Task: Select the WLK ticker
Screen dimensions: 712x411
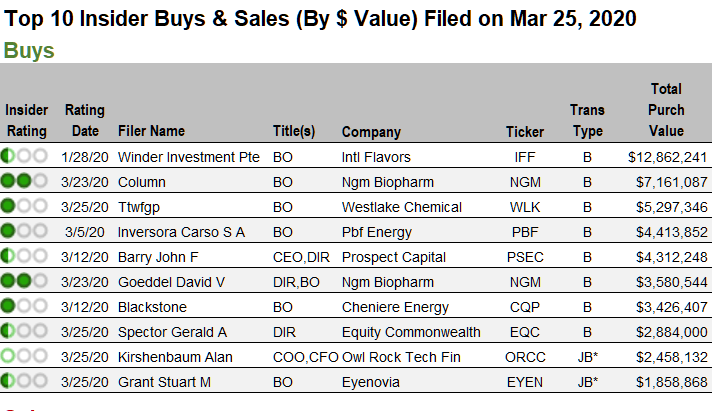Action: tap(525, 207)
